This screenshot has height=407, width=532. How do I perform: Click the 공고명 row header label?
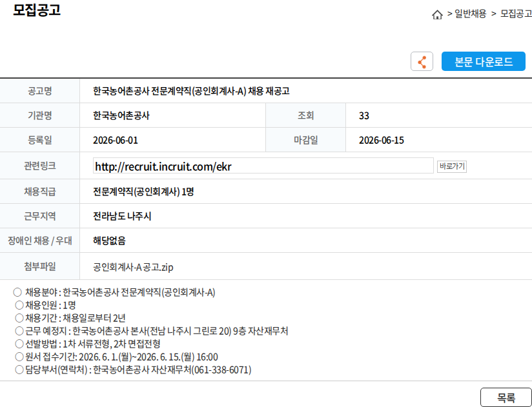tap(39, 91)
